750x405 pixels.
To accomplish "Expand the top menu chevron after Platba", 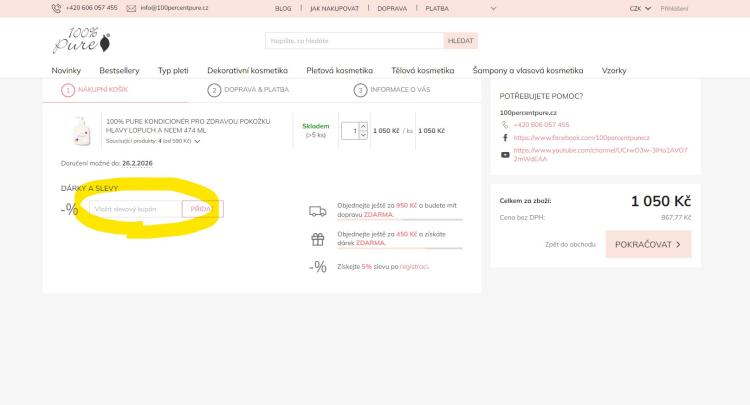I will coord(494,9).
